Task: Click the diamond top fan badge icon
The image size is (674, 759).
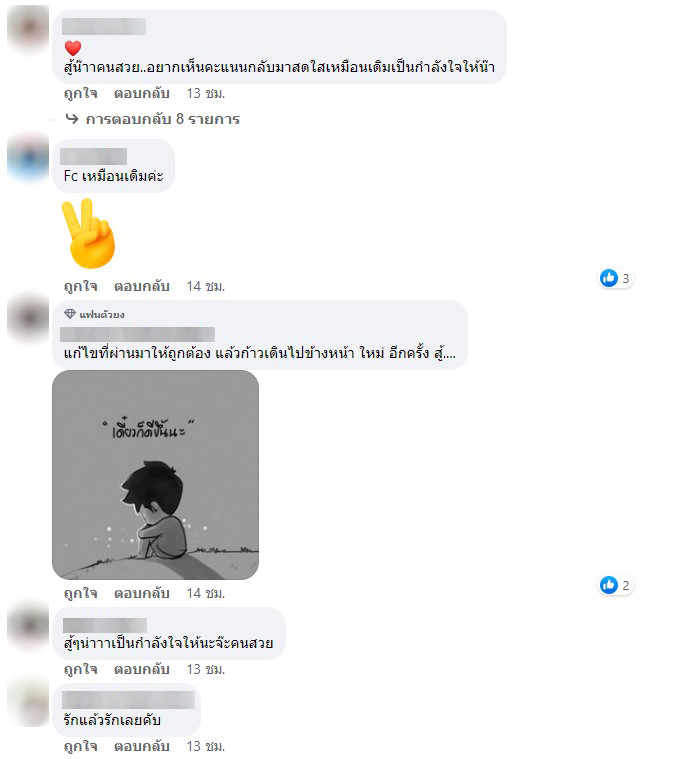Action: [x=70, y=314]
